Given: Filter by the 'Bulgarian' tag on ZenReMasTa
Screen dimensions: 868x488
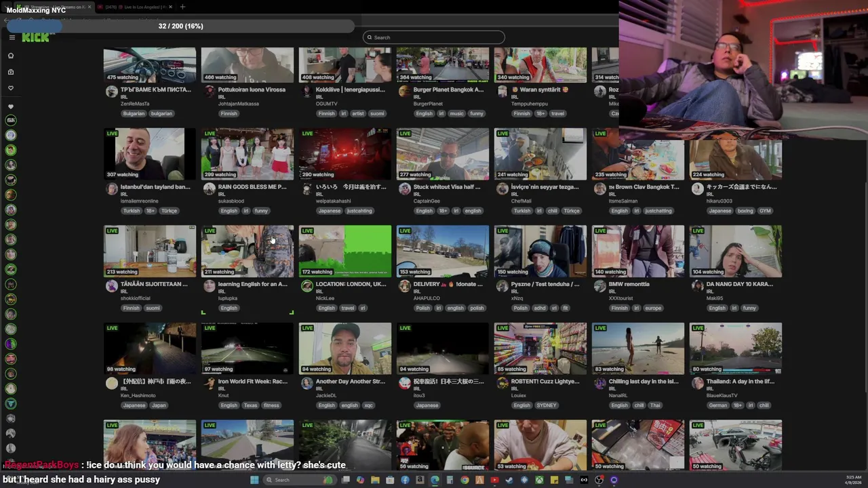Looking at the screenshot, I should [134, 114].
